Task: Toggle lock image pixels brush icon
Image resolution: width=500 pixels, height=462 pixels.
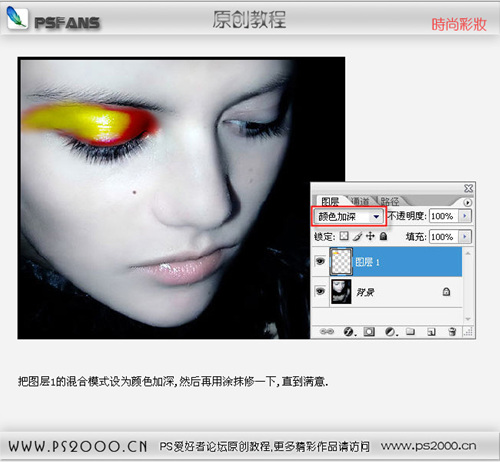Action: [x=357, y=236]
